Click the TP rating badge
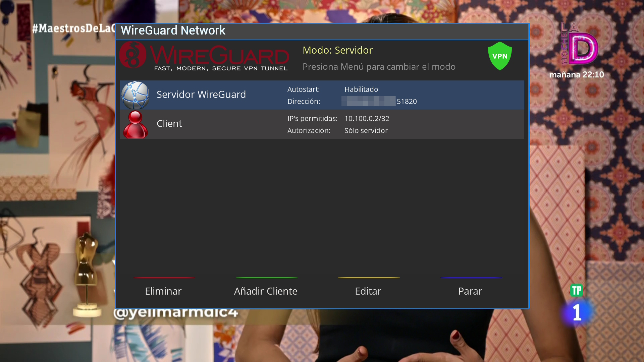The image size is (644, 362). pyautogui.click(x=576, y=290)
